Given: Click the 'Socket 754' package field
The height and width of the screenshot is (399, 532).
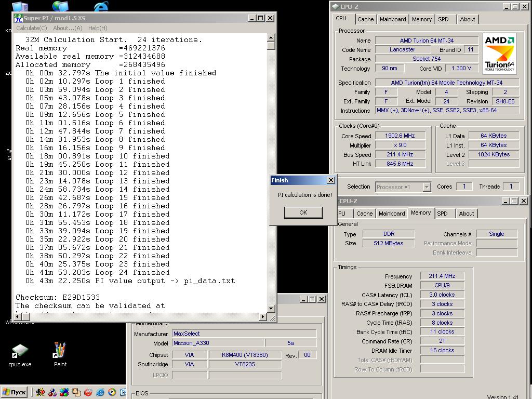Looking at the screenshot, I should tap(427, 59).
